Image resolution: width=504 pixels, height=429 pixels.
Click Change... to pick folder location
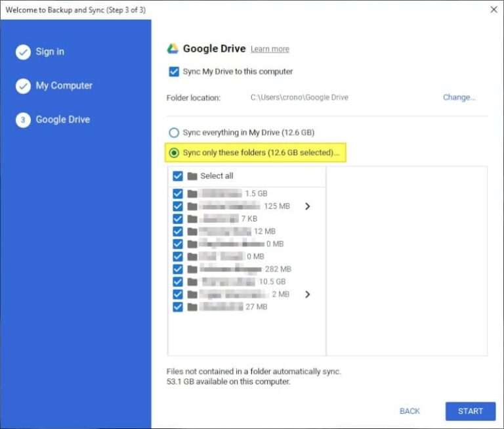pyautogui.click(x=459, y=97)
